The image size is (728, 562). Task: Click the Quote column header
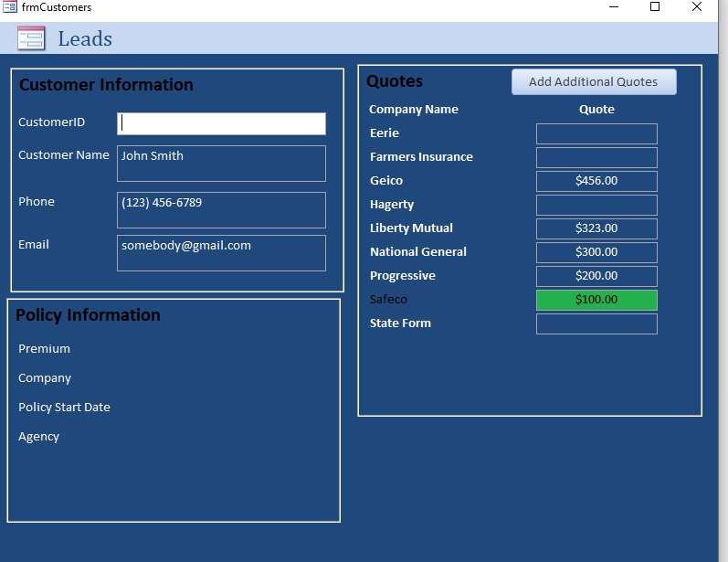point(596,109)
